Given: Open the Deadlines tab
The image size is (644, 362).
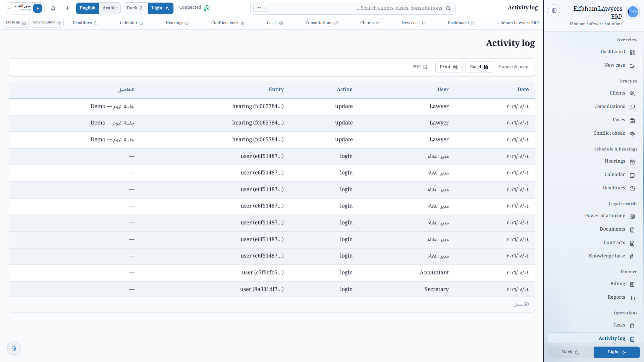Looking at the screenshot, I should click(85, 23).
